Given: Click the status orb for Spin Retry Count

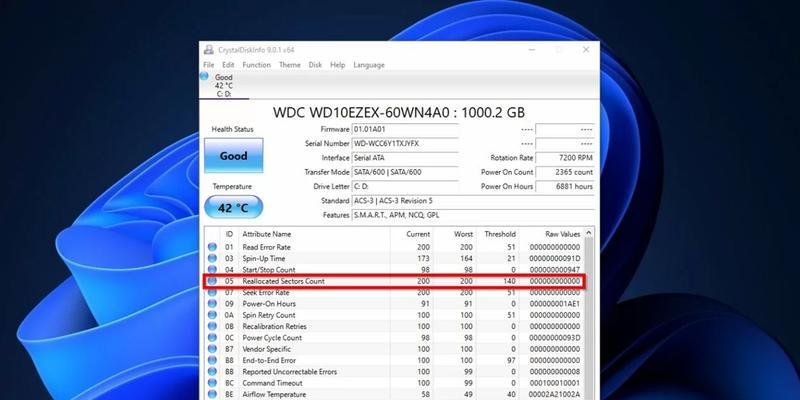Looking at the screenshot, I should coord(212,315).
